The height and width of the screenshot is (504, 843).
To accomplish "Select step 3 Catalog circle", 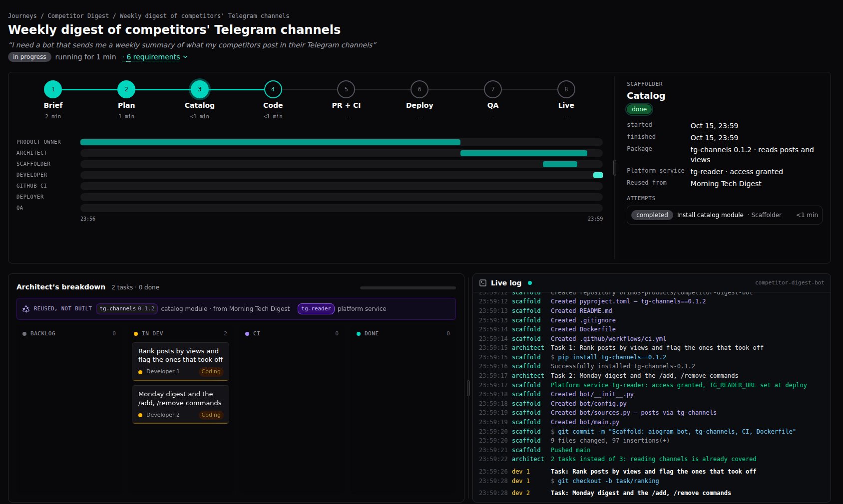I will pyautogui.click(x=199, y=89).
